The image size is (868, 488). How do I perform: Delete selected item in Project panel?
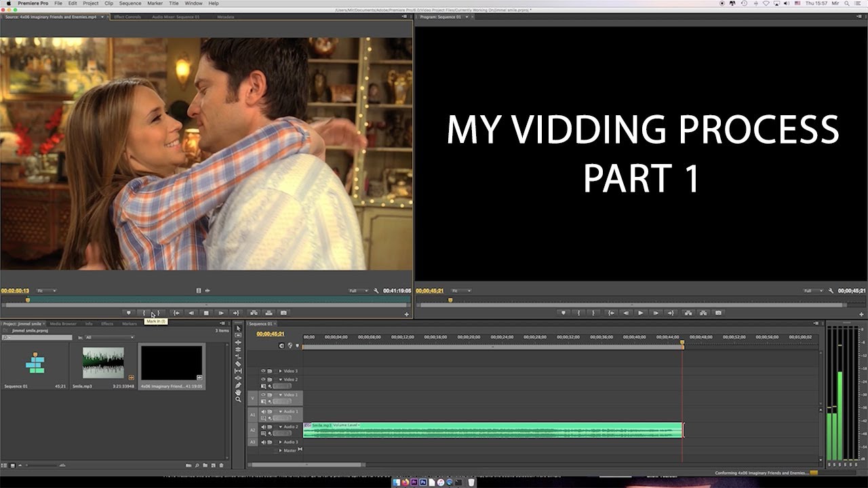click(x=221, y=466)
